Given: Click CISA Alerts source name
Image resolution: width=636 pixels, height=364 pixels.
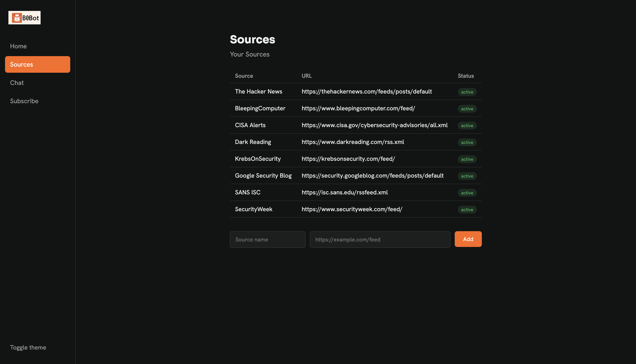Looking at the screenshot, I should tap(250, 125).
